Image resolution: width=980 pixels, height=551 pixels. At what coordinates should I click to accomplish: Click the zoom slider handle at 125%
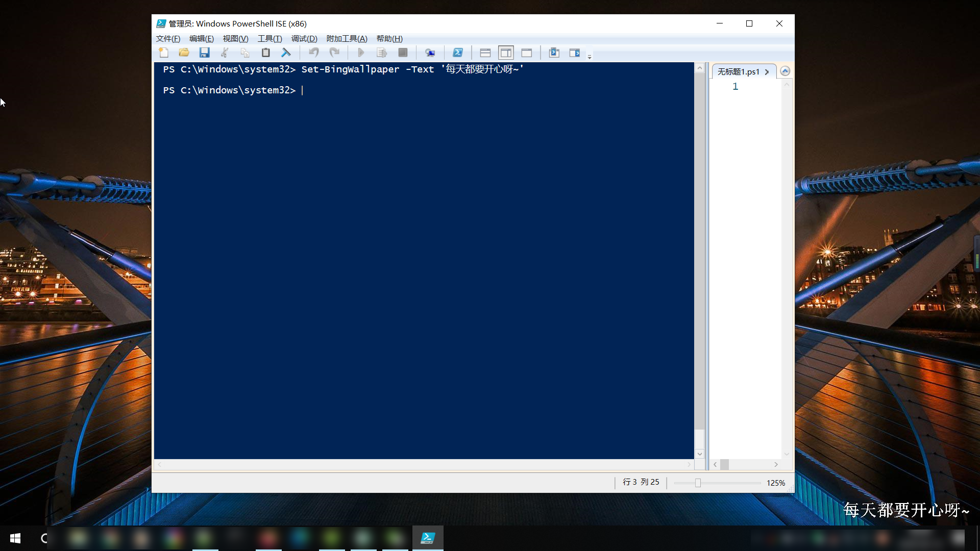(698, 483)
